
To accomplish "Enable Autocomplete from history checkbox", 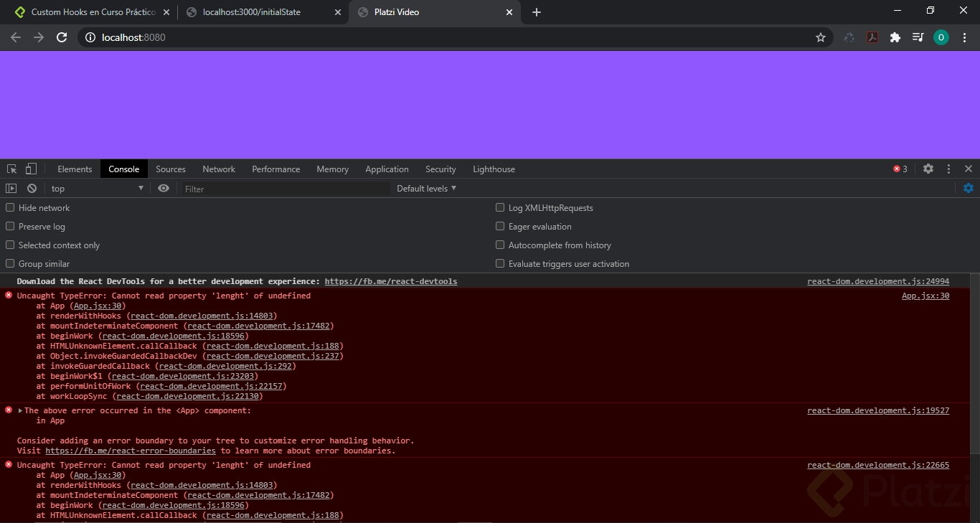I will (500, 245).
